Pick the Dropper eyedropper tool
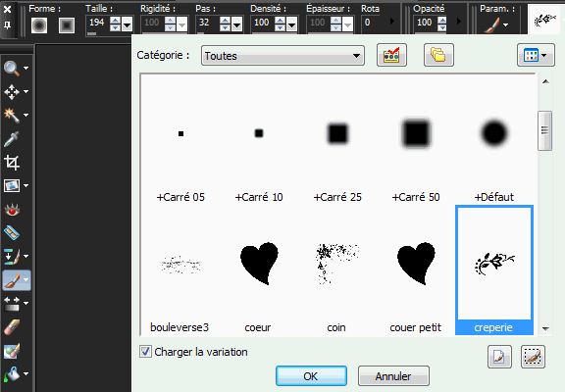Image resolution: width=565 pixels, height=392 pixels. (12, 139)
